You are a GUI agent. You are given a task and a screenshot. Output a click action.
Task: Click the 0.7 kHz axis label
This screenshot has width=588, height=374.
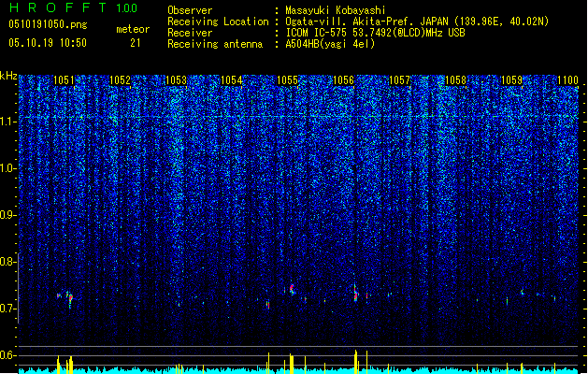tap(7, 309)
